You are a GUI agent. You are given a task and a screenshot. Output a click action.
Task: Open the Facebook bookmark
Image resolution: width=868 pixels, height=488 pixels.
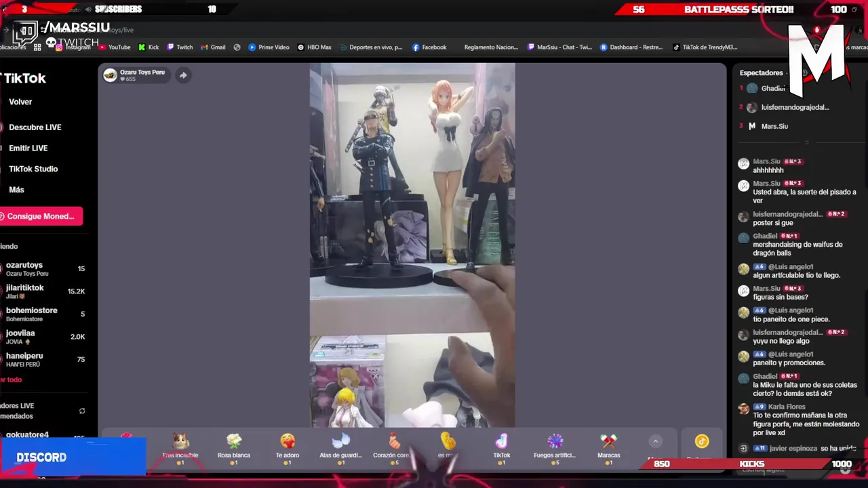[x=429, y=47]
